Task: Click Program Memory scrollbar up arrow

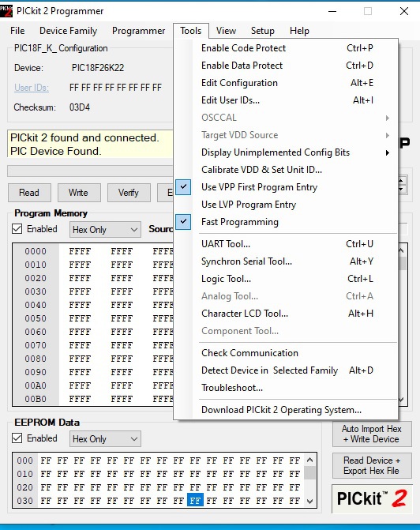Action: 401,250
